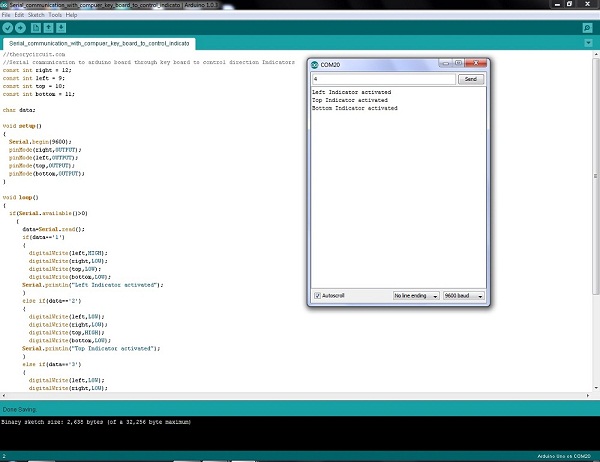
Task: Open the Sketch menu
Action: point(36,15)
